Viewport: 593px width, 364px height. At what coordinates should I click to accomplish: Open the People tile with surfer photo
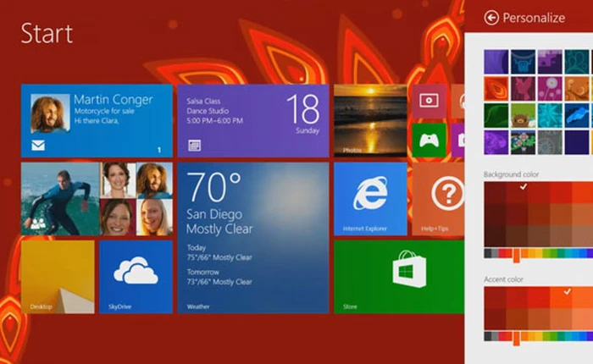97,199
